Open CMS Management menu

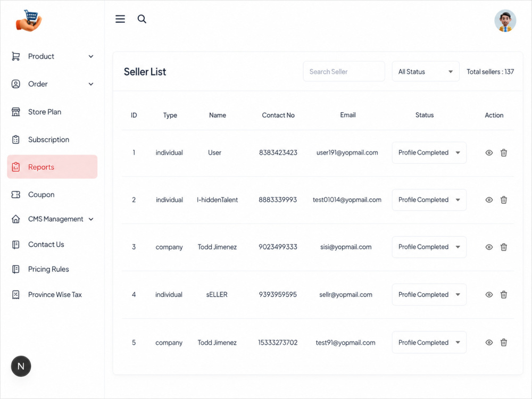(x=52, y=219)
